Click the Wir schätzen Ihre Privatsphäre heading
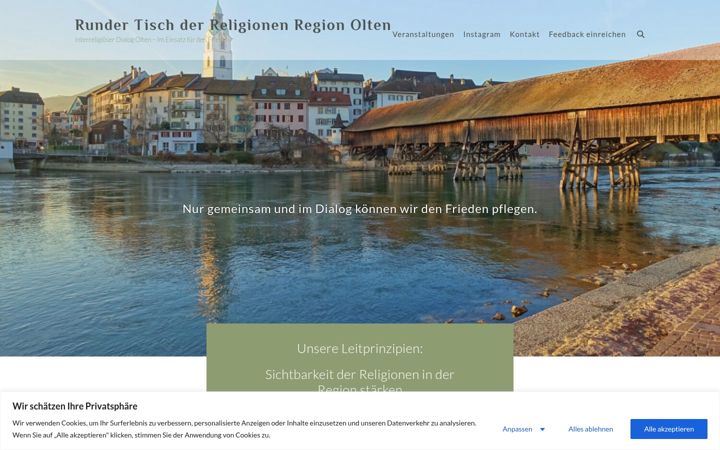The image size is (720, 450). tap(75, 406)
